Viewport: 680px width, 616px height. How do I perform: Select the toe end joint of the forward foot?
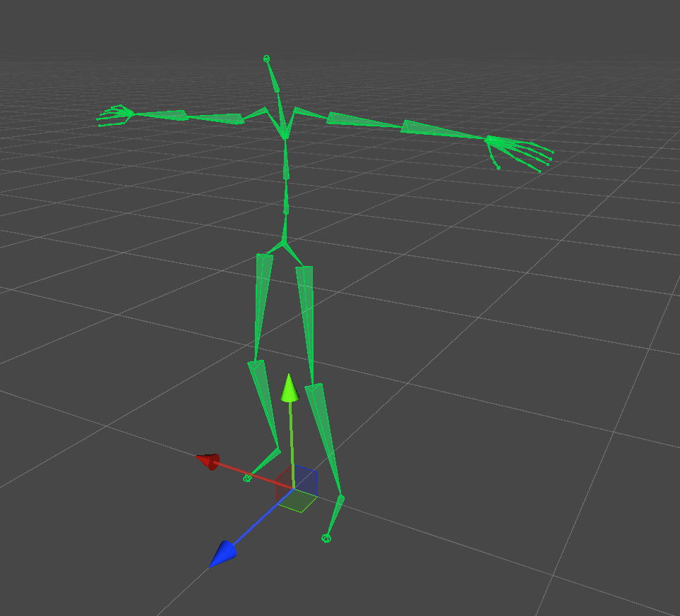[x=326, y=538]
